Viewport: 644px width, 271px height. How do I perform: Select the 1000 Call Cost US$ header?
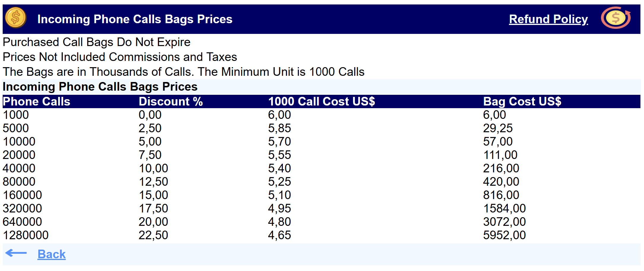321,102
